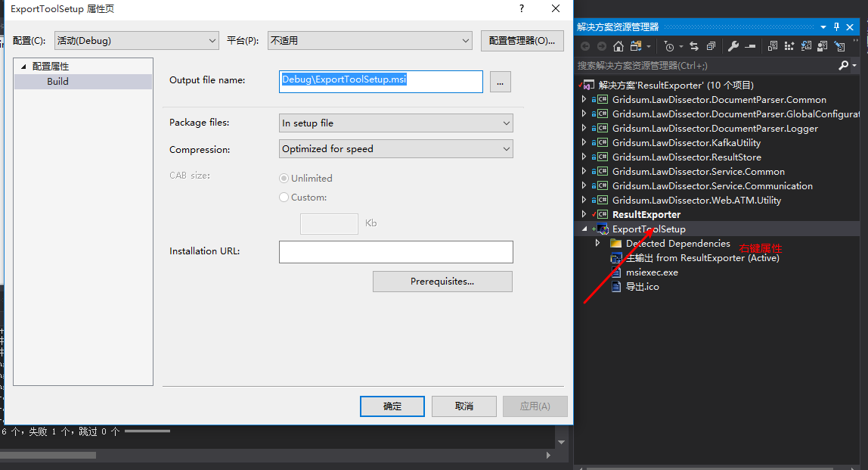Click the browse (...) button for output file
Screen dimensions: 868x470
tap(501, 82)
